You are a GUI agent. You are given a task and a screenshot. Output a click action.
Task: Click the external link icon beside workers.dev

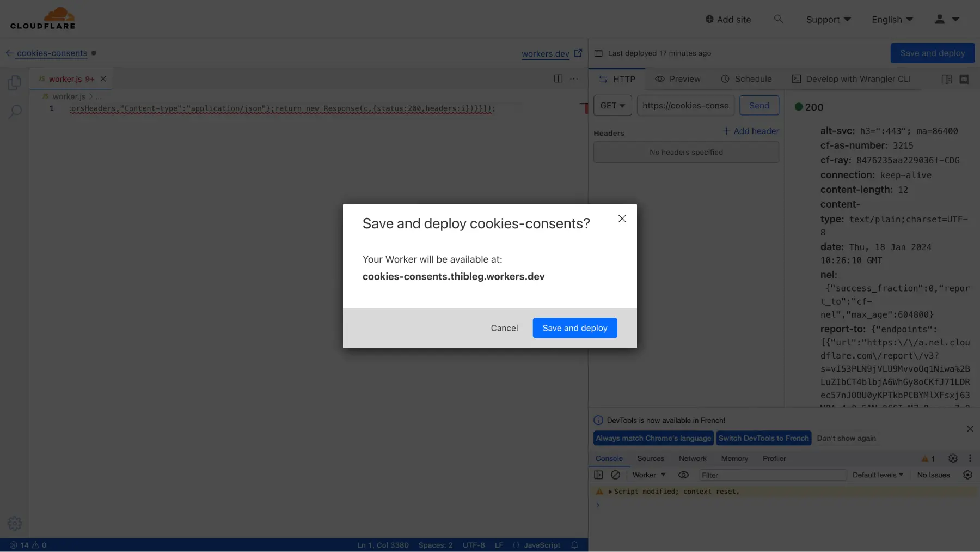coord(578,53)
